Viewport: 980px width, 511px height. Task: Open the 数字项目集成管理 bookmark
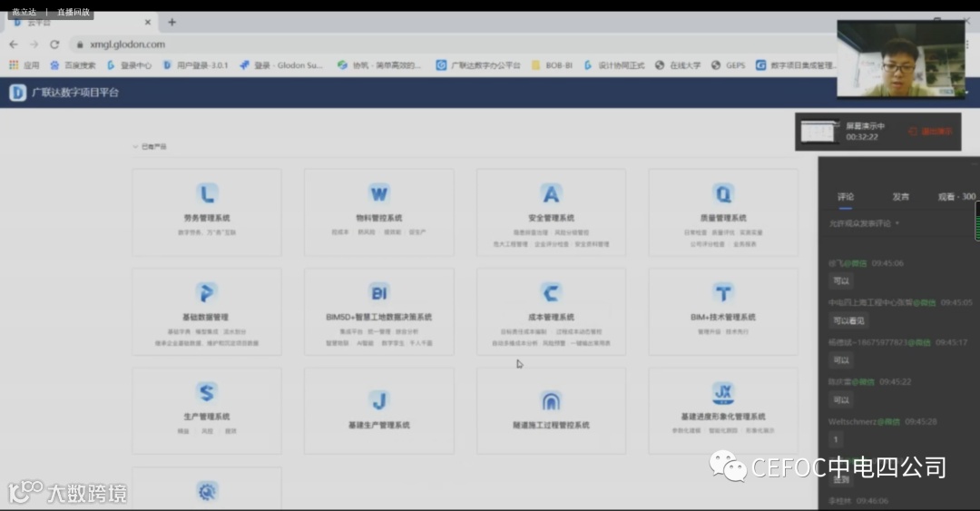click(796, 65)
